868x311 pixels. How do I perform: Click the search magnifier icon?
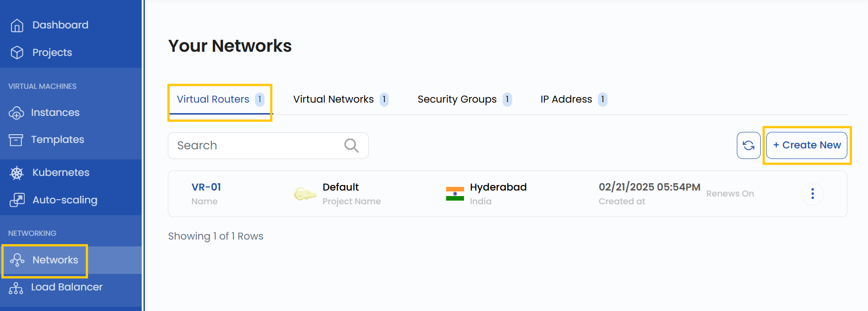point(351,146)
